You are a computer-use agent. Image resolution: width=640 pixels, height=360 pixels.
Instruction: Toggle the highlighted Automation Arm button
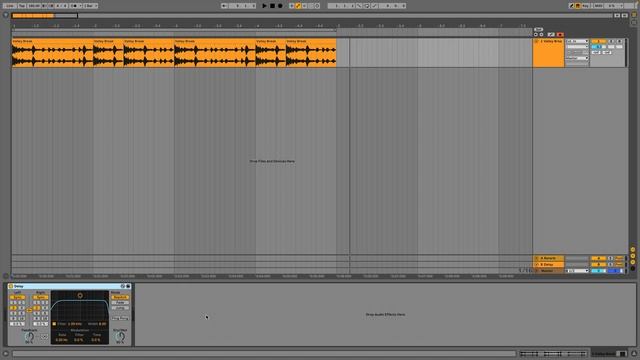[x=298, y=6]
